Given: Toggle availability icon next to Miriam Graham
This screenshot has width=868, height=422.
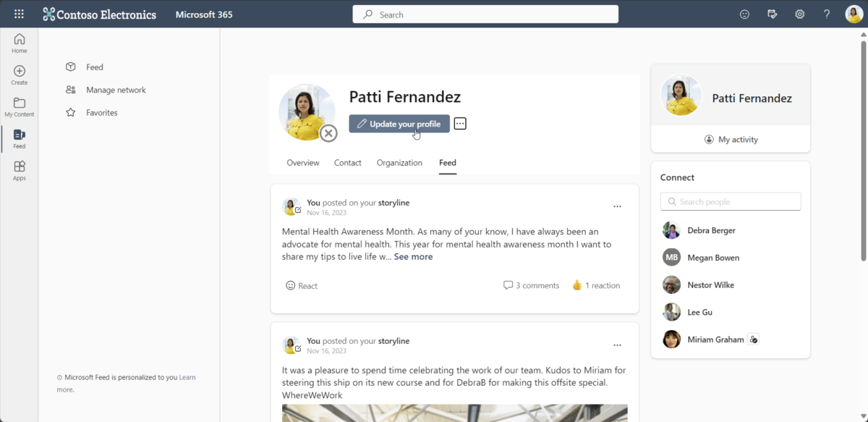Looking at the screenshot, I should pos(754,339).
